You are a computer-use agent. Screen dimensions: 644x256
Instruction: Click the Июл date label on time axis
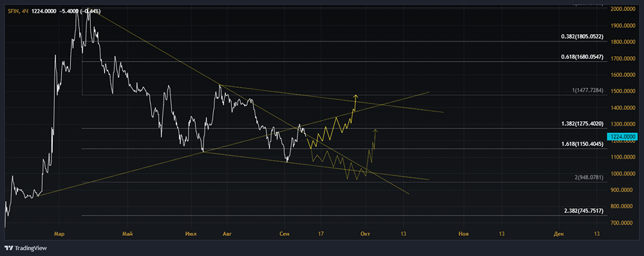[x=191, y=234]
